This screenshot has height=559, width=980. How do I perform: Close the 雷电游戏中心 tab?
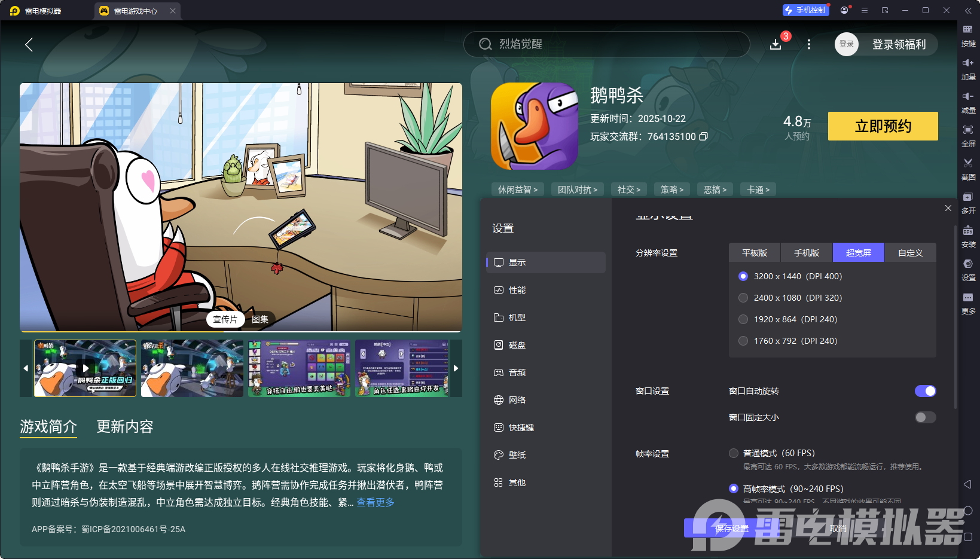point(173,11)
